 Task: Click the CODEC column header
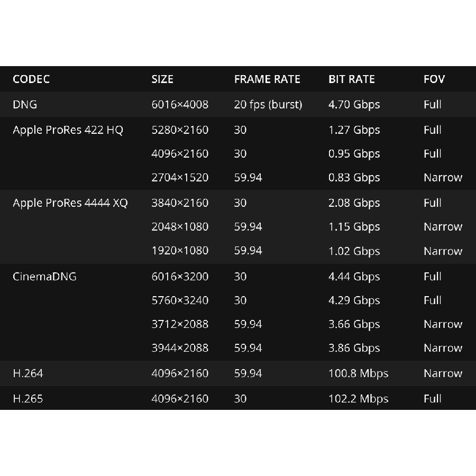(31, 79)
